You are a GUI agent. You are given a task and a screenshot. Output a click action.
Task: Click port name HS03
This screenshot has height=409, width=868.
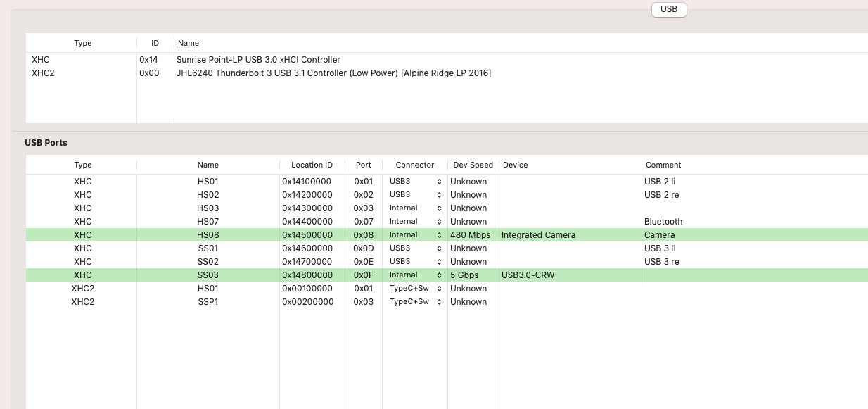[208, 208]
